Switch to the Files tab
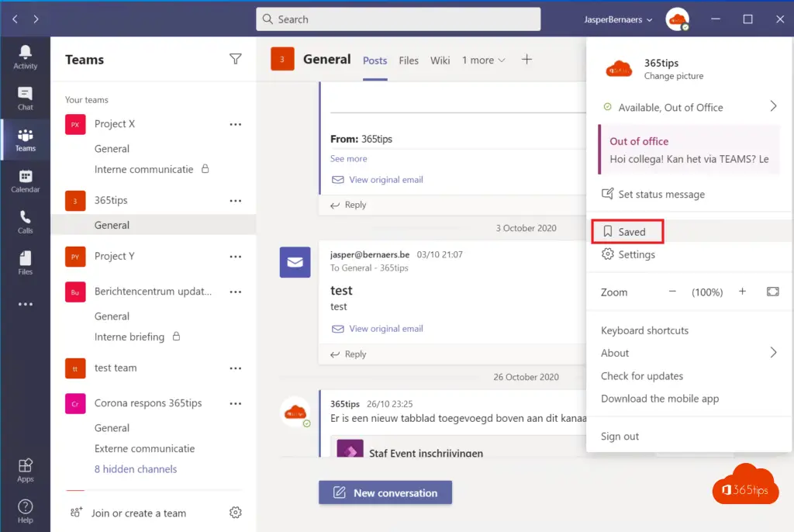The image size is (794, 532). click(x=409, y=60)
